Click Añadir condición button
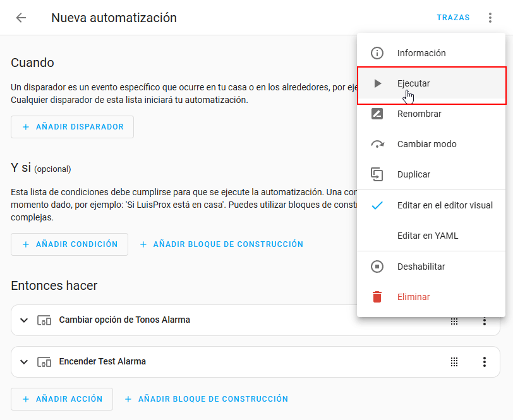513x420 pixels. click(69, 244)
